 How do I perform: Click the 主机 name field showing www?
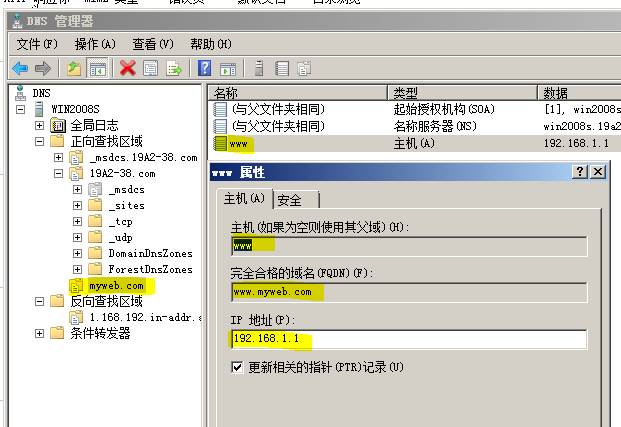tap(409, 246)
